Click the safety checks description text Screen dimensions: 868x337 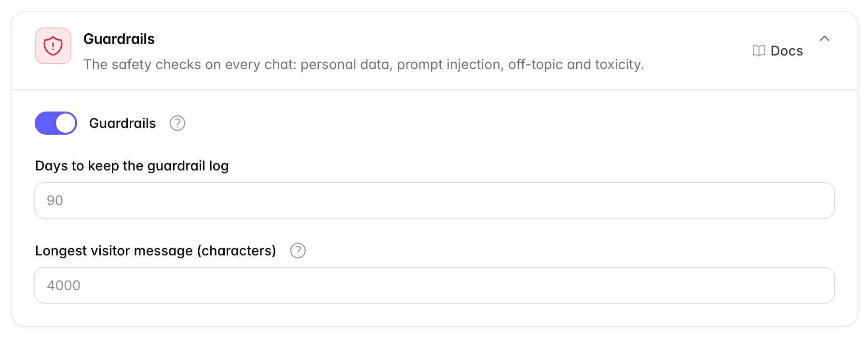[364, 64]
